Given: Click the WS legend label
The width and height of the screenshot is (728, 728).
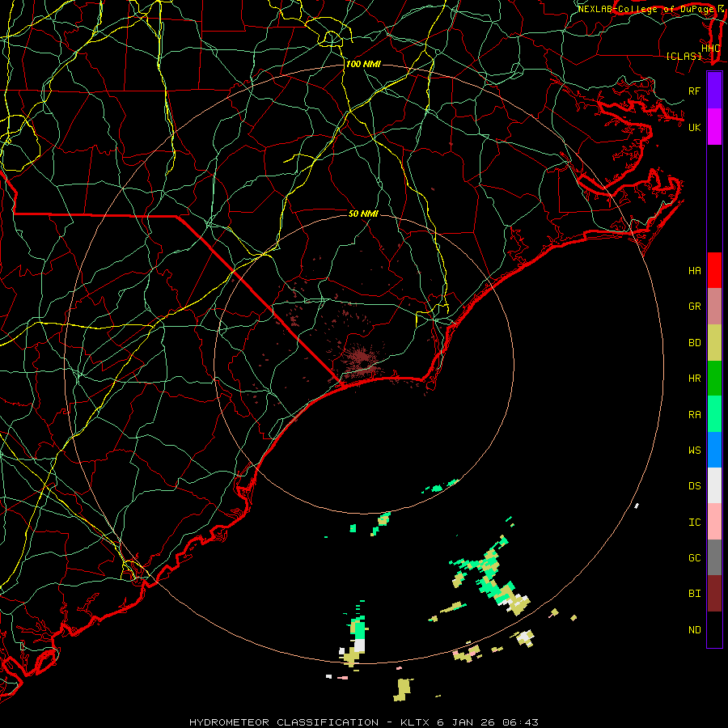Looking at the screenshot, I should [x=694, y=451].
